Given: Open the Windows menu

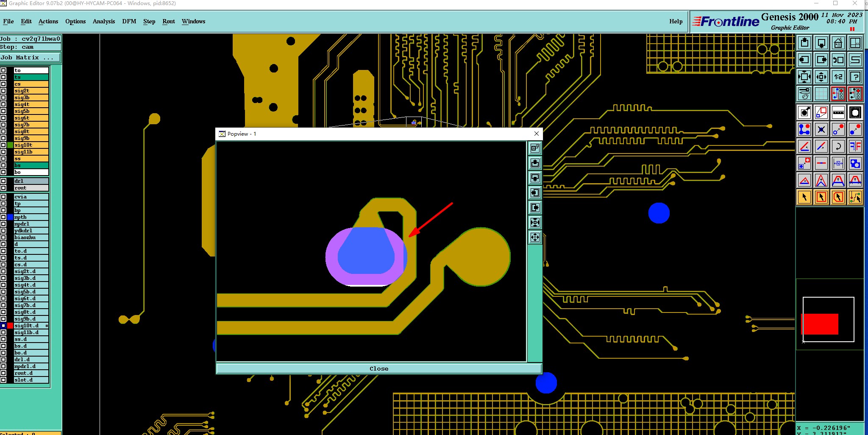Looking at the screenshot, I should pyautogui.click(x=194, y=21).
